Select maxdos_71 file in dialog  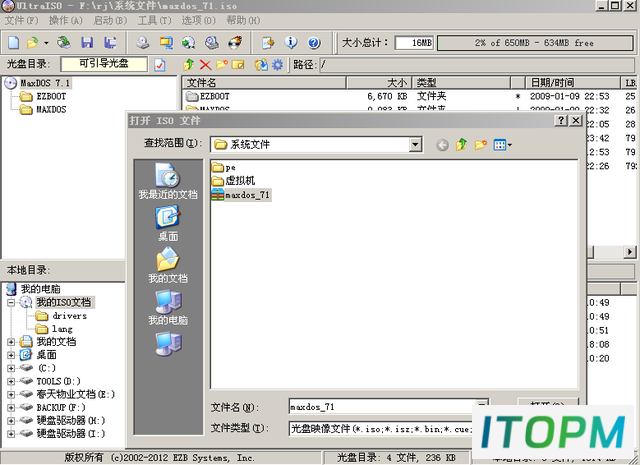pyautogui.click(x=241, y=195)
